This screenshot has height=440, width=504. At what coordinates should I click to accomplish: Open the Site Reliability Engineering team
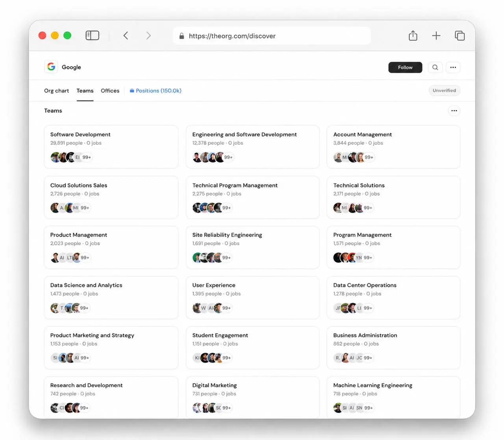point(252,247)
